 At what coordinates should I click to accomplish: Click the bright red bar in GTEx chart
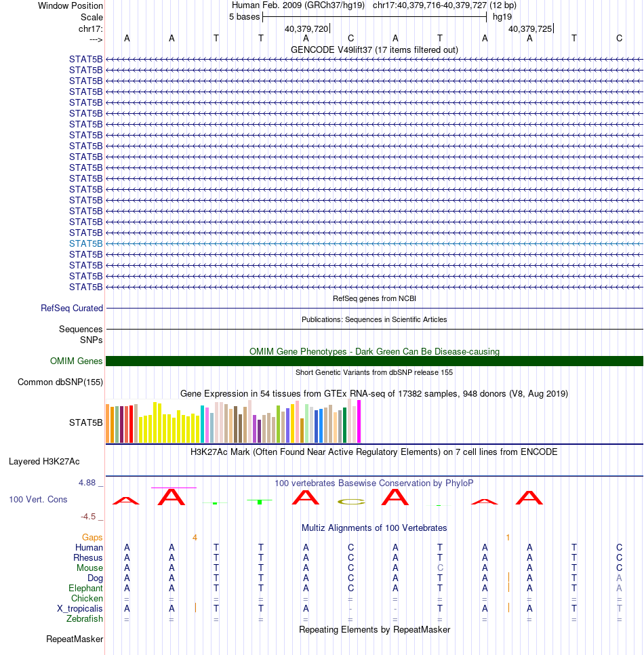[131, 424]
